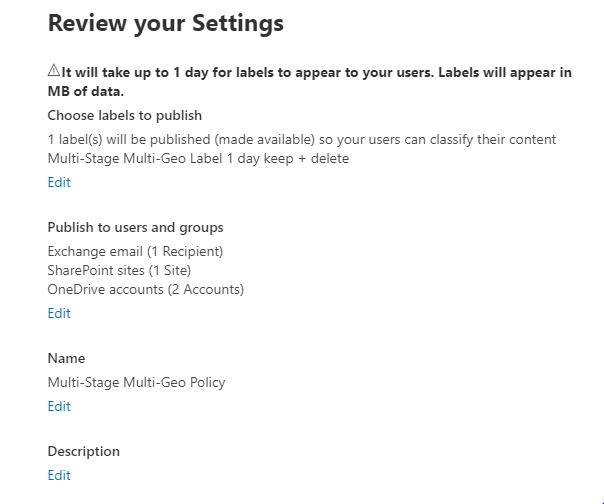Edit the labels to publish

coord(59,182)
